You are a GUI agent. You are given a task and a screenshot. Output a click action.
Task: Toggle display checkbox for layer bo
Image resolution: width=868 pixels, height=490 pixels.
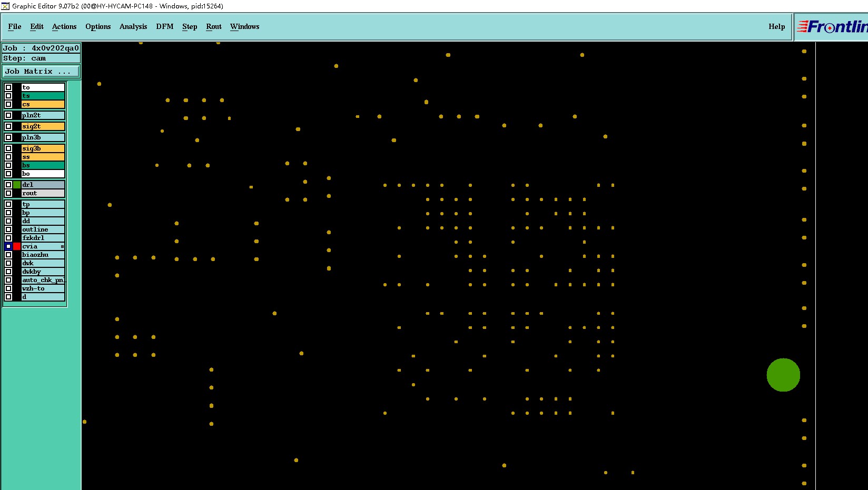8,174
